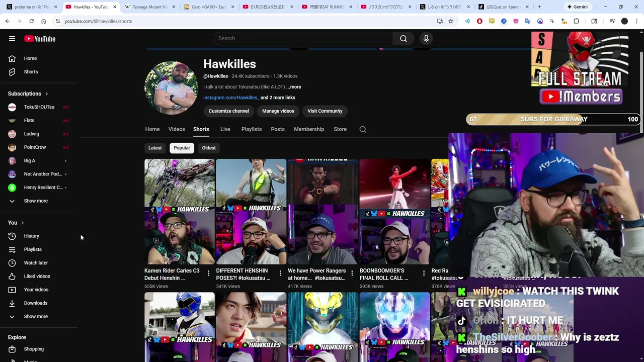Open the and 2 more links link
This screenshot has height=362, width=644.
click(278, 98)
